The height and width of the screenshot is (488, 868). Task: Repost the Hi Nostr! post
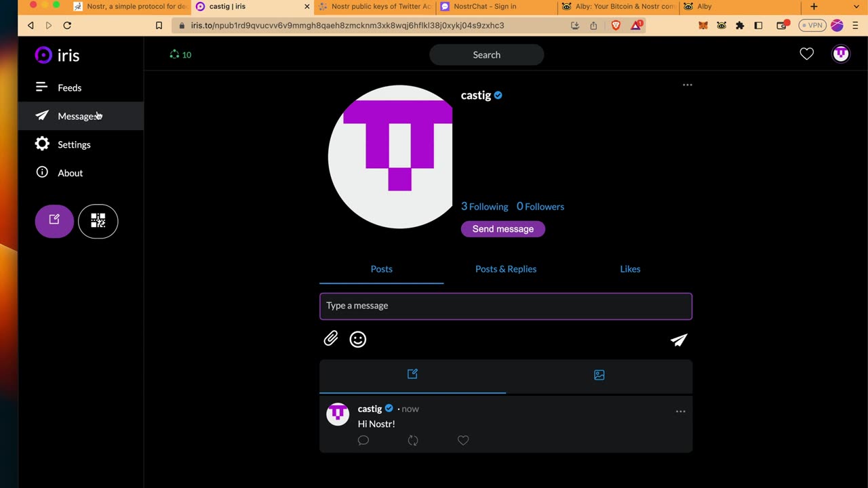413,441
